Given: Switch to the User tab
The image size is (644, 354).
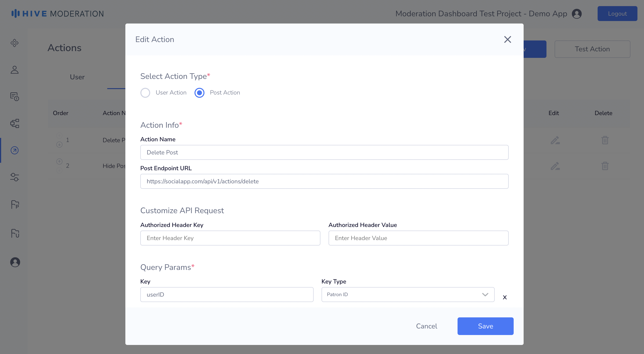Looking at the screenshot, I should [77, 77].
